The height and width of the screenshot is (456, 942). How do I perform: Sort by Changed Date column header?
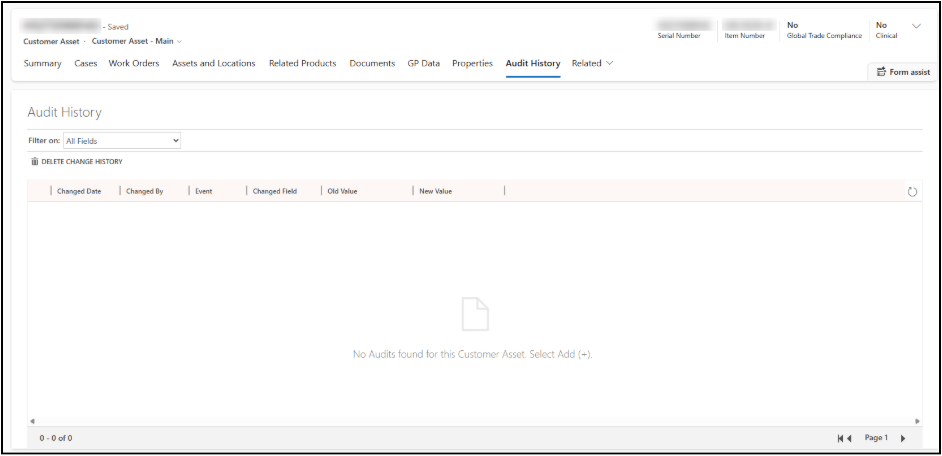coord(79,191)
